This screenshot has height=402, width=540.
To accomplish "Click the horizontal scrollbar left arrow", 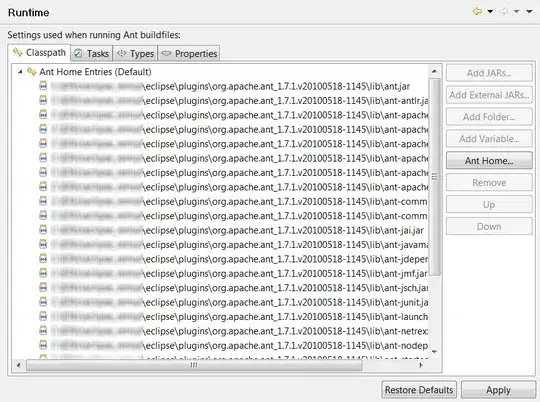I will point(19,365).
